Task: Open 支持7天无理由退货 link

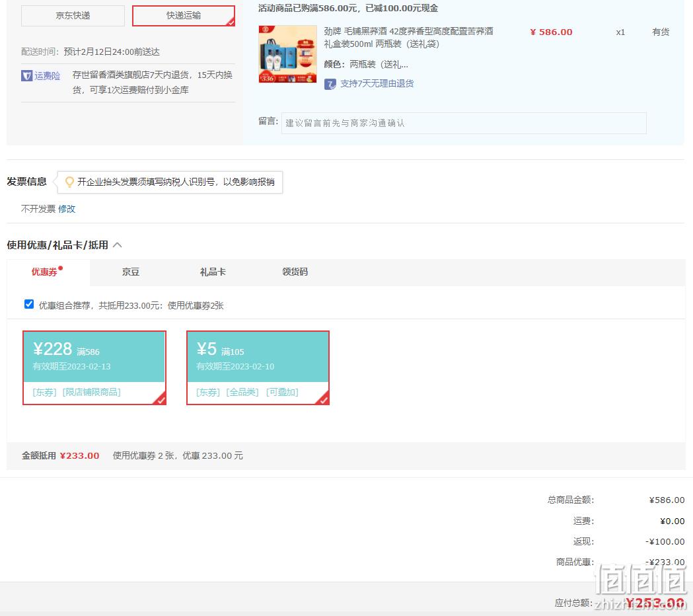Action: [377, 83]
